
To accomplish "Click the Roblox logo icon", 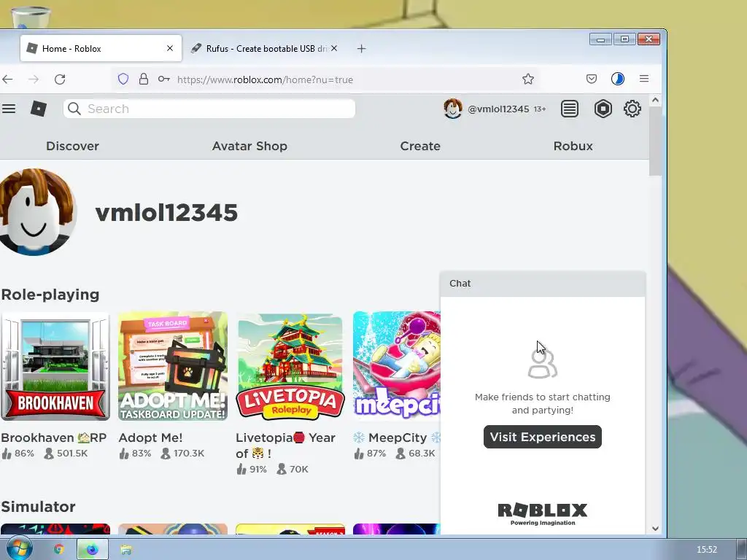I will (x=39, y=109).
